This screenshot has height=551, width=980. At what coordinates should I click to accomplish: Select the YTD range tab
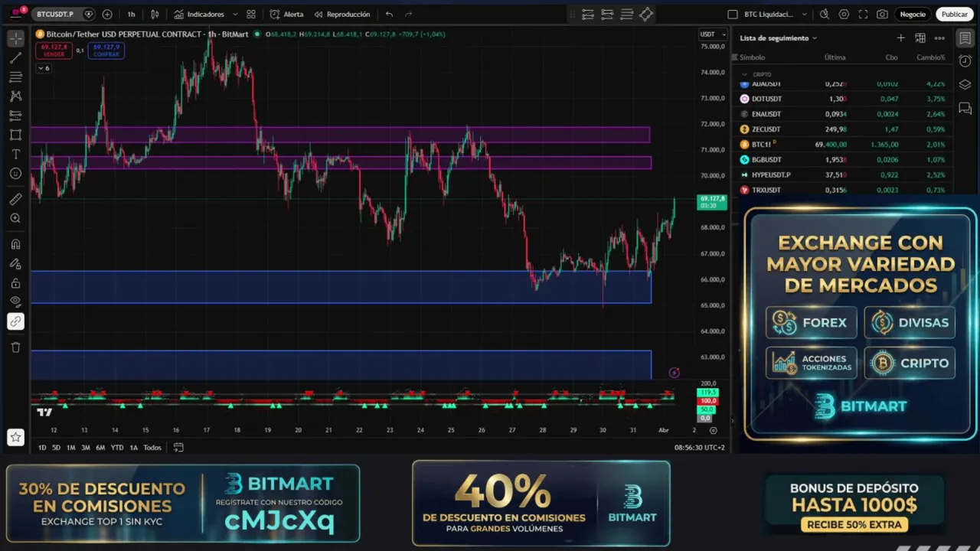tap(116, 448)
